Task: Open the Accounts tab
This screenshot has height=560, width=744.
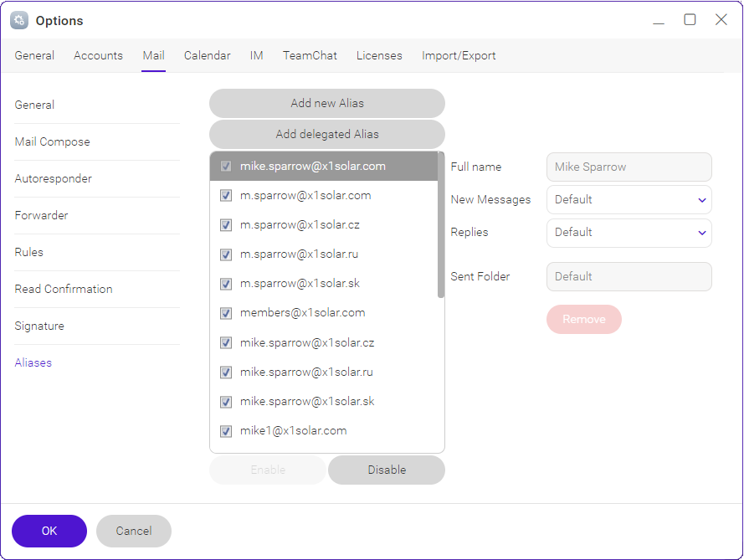Action: [x=98, y=55]
